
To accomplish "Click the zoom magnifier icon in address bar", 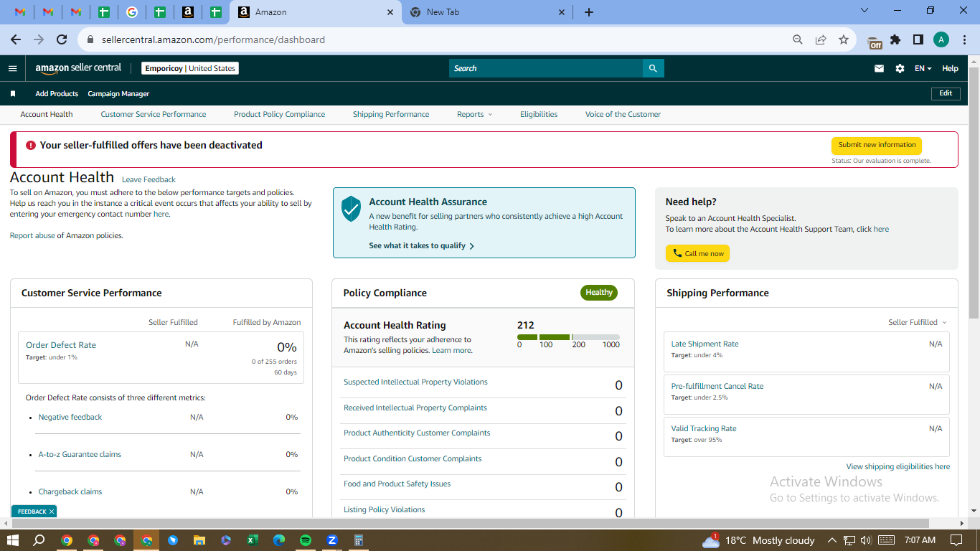I will coord(798,40).
